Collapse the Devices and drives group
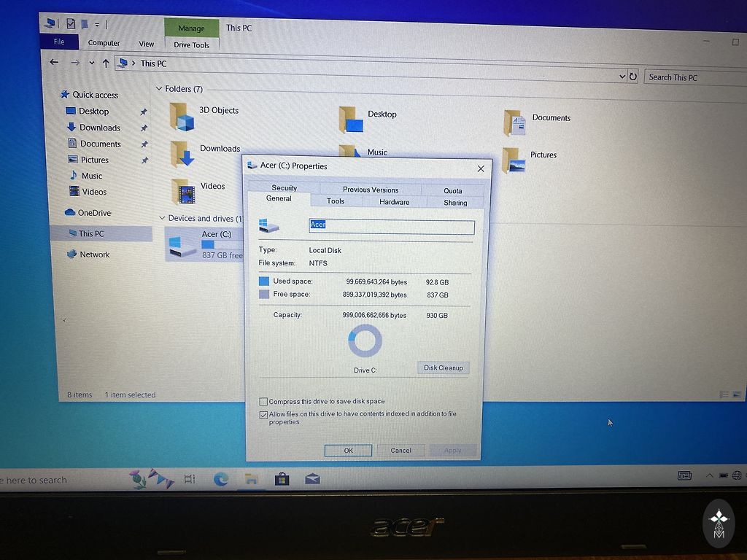The height and width of the screenshot is (560, 747). (162, 218)
